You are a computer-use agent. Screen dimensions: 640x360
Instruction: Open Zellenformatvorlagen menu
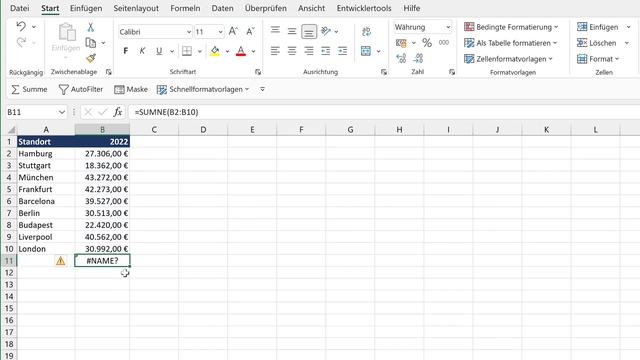pos(508,59)
